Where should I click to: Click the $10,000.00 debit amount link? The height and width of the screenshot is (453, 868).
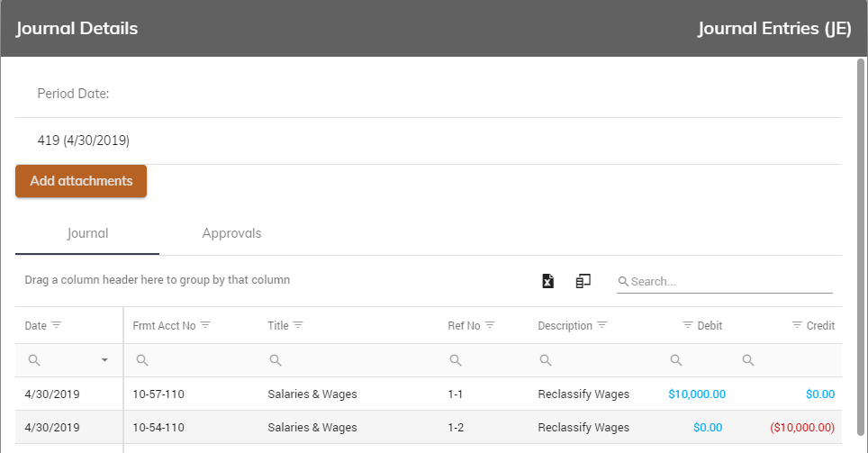click(x=696, y=394)
